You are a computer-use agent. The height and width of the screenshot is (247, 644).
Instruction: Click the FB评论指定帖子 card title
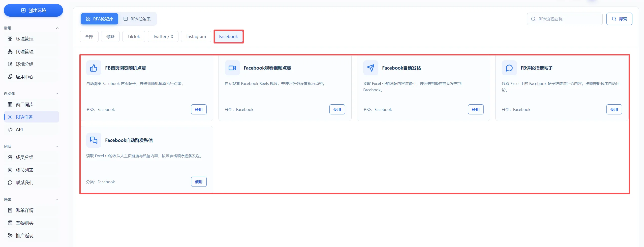tap(537, 68)
